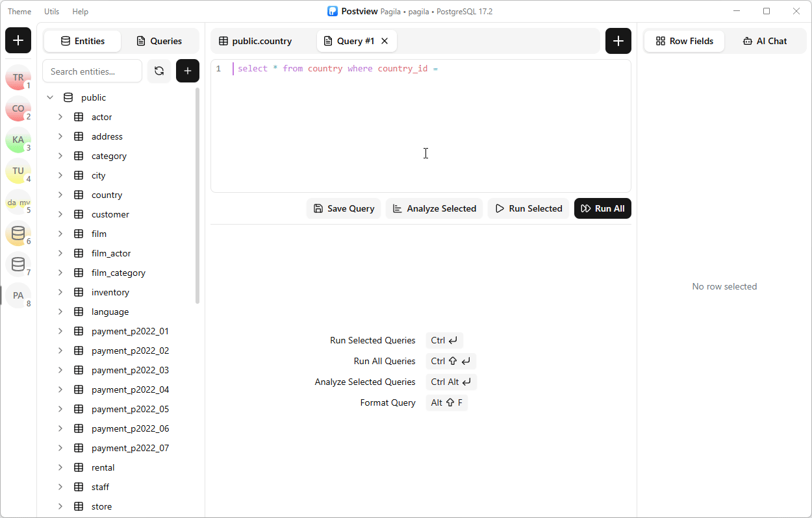Viewport: 812px width, 518px height.
Task: Collapse the public schema node
Action: tap(50, 97)
